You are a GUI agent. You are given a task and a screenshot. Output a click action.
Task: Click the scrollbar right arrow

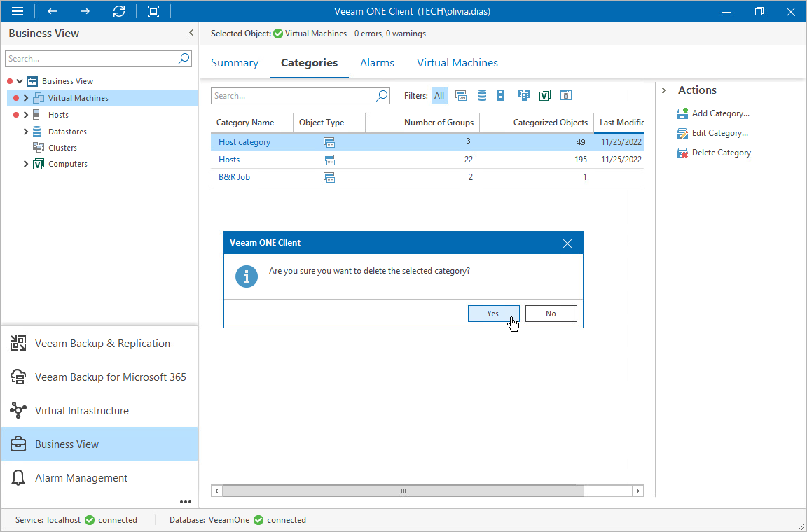pos(637,491)
